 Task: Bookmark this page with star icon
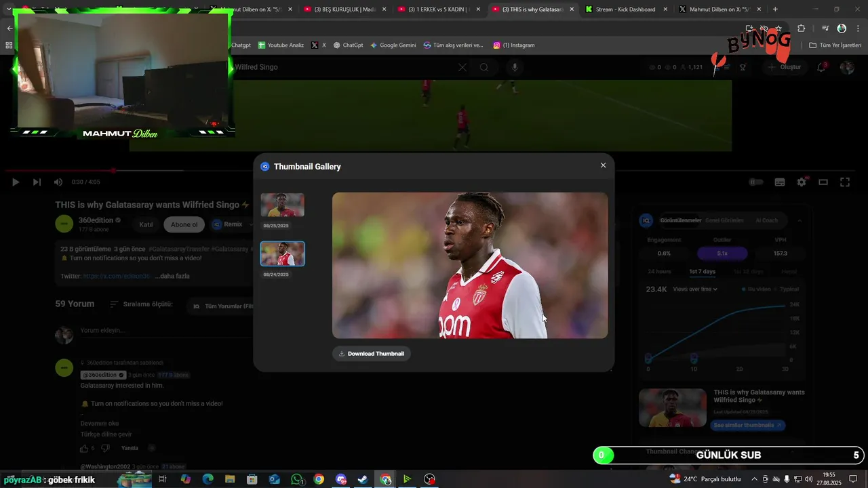778,28
